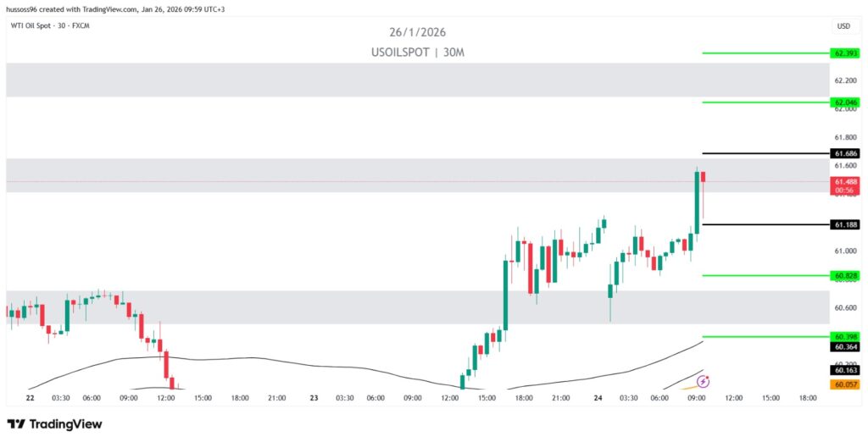Image resolution: width=868 pixels, height=442 pixels.
Task: Click the WTI Oil Spot symbol title
Action: tap(48, 25)
